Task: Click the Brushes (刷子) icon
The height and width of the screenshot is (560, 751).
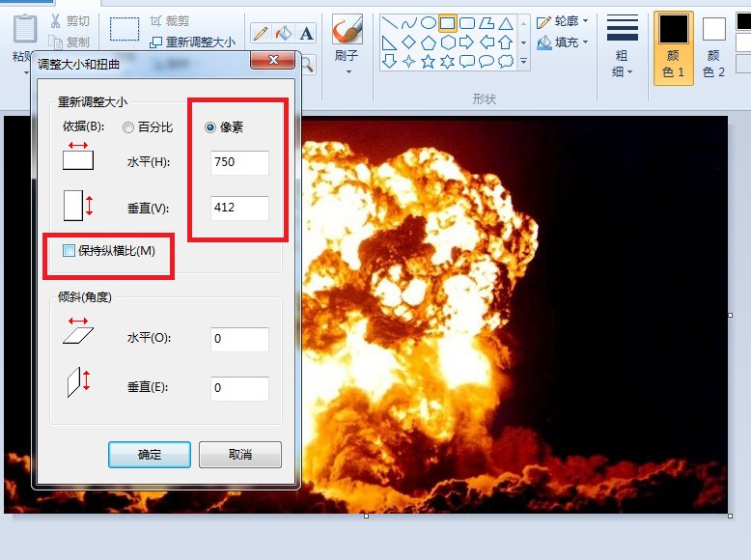Action: click(347, 30)
